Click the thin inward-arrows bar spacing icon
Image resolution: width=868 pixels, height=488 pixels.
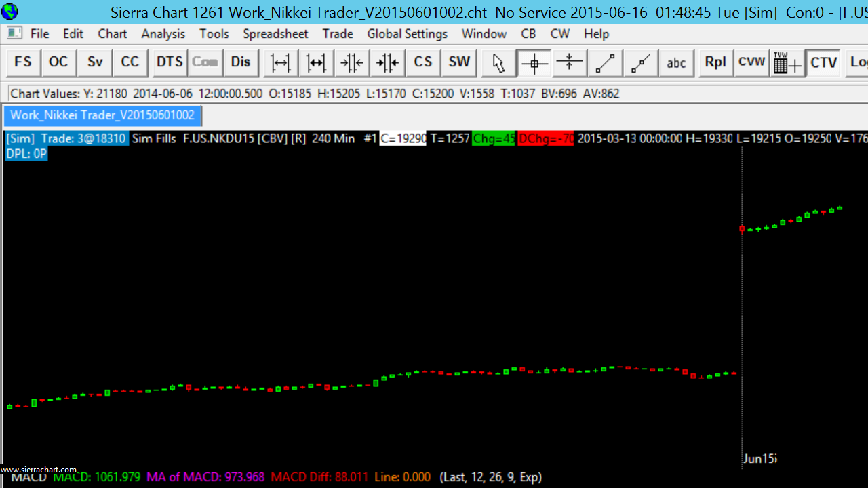(x=352, y=62)
